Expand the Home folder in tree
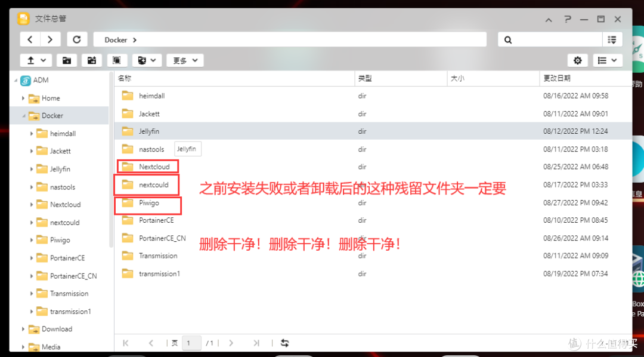Screen dimensions: 644x357 tap(23, 99)
